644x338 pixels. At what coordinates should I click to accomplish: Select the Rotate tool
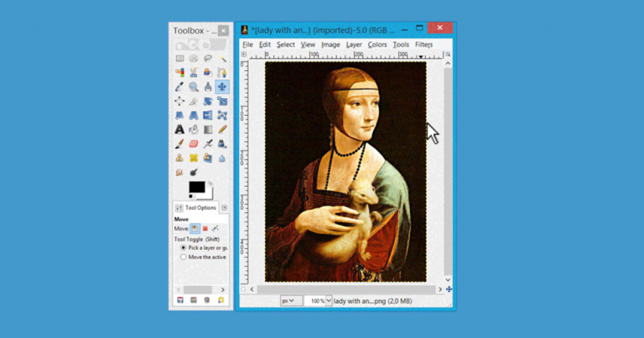click(208, 101)
